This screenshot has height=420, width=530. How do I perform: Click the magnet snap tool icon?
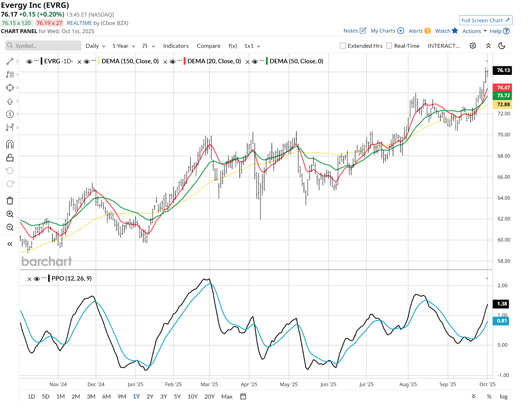10,144
